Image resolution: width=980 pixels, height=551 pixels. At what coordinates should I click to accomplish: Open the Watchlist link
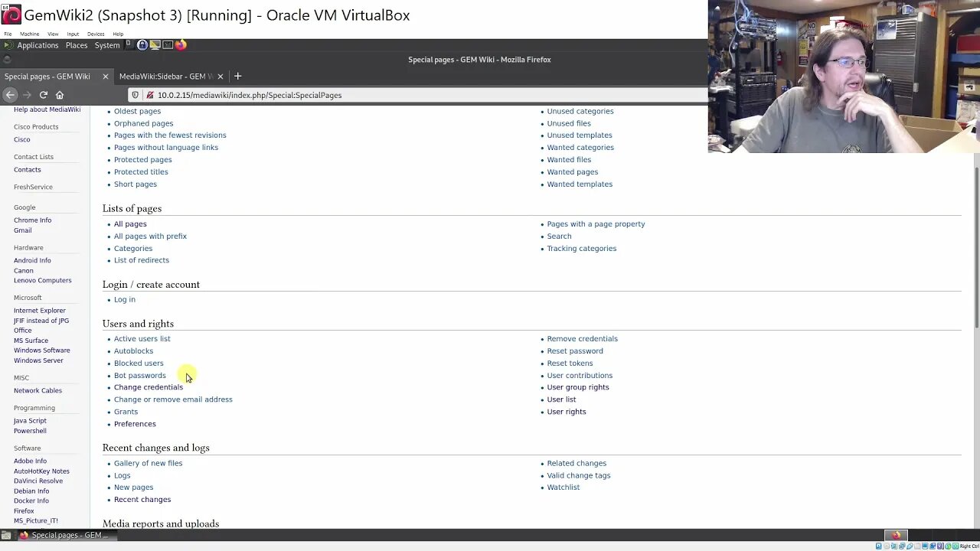[x=563, y=487]
